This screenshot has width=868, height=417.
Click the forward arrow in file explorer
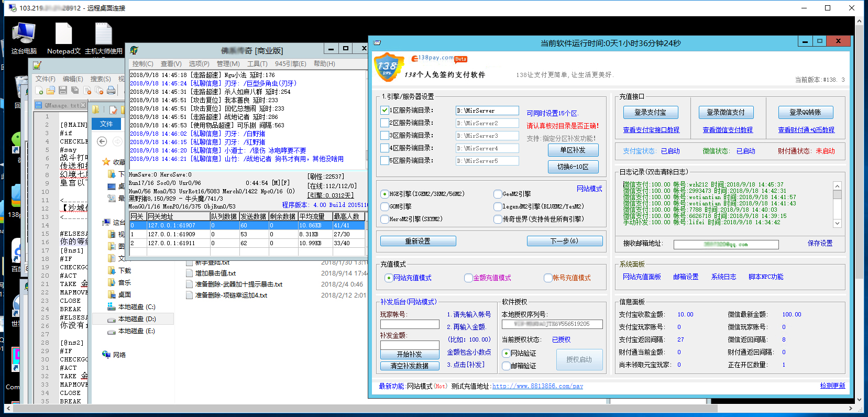(x=118, y=141)
